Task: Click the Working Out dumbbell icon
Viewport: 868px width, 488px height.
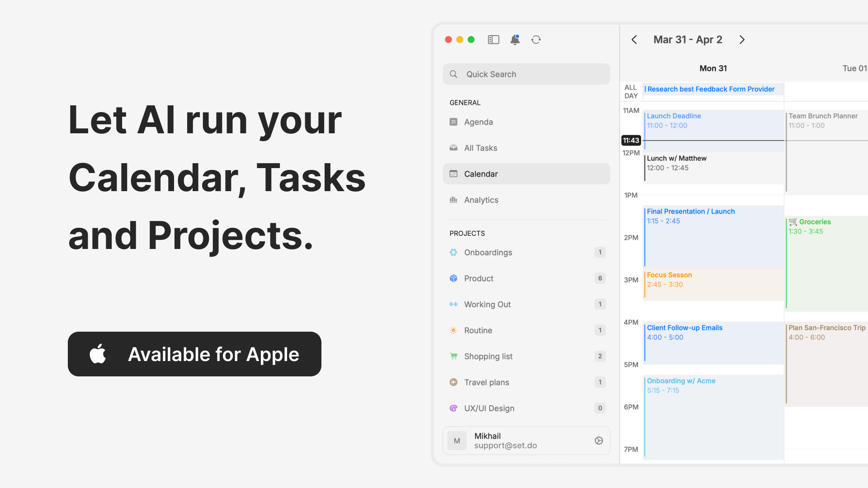Action: 453,304
